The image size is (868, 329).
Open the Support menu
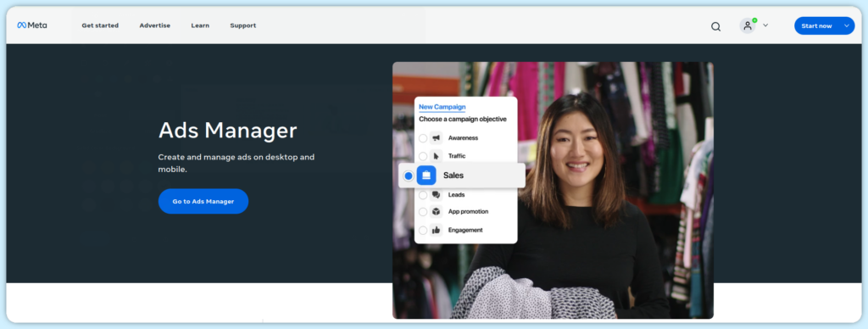coord(243,25)
